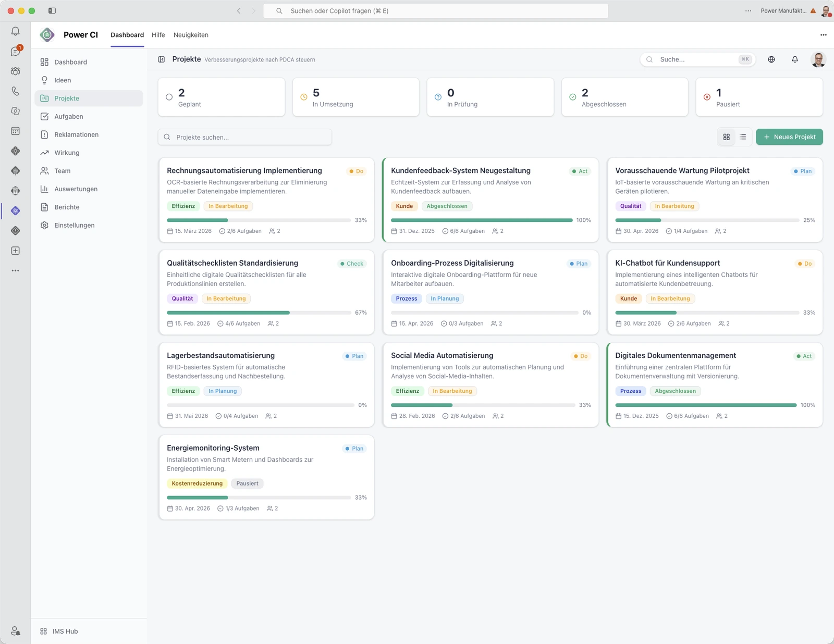
Task: Select Ideen in the sidebar
Action: [x=89, y=80]
